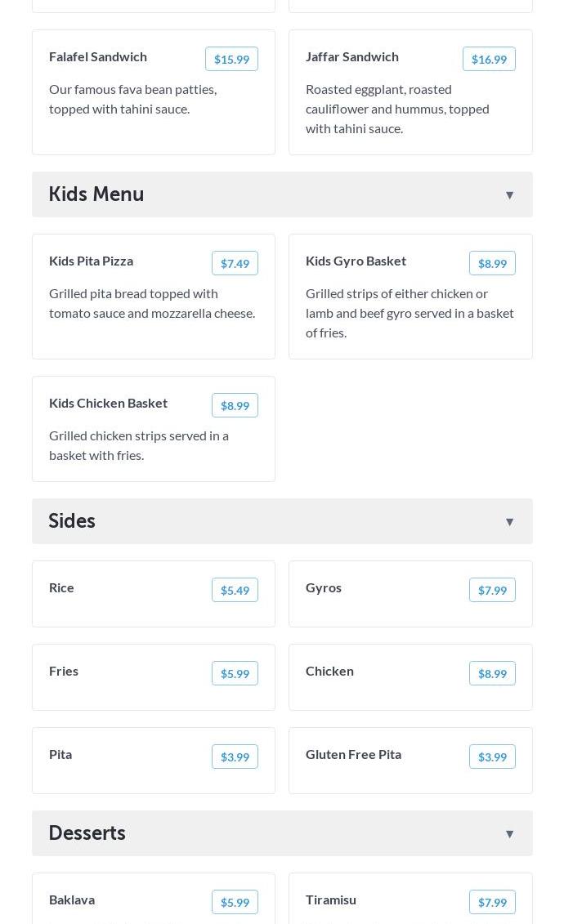Open the Falafel Sandwich item title
This screenshot has width=564, height=924.
pyautogui.click(x=98, y=56)
